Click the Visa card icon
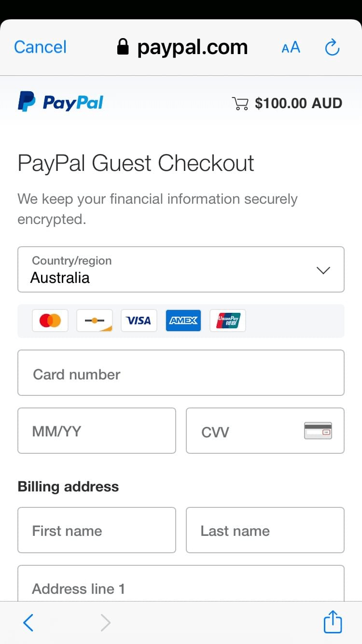 [x=139, y=321]
